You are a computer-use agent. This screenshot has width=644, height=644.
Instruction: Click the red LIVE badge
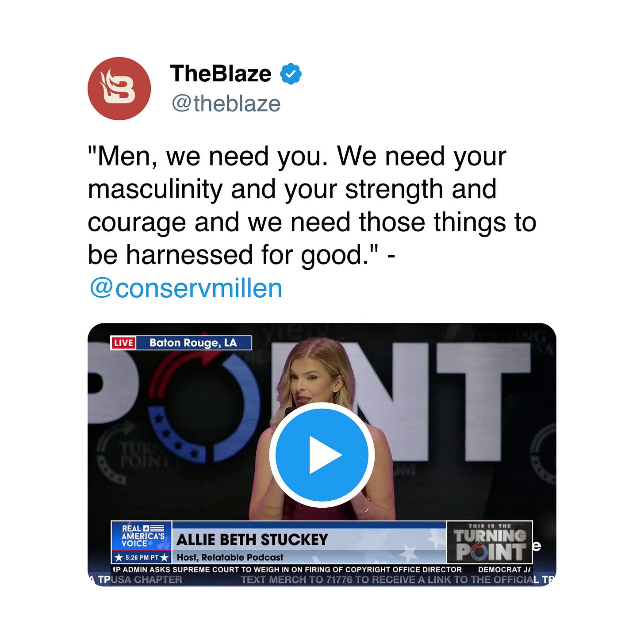point(123,343)
